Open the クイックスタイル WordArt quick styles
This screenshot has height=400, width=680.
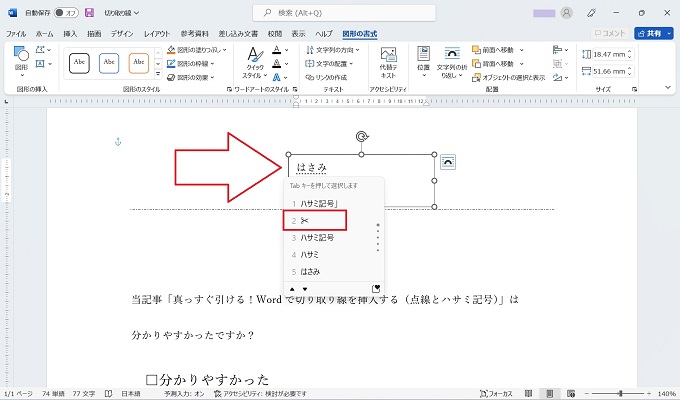(x=255, y=63)
